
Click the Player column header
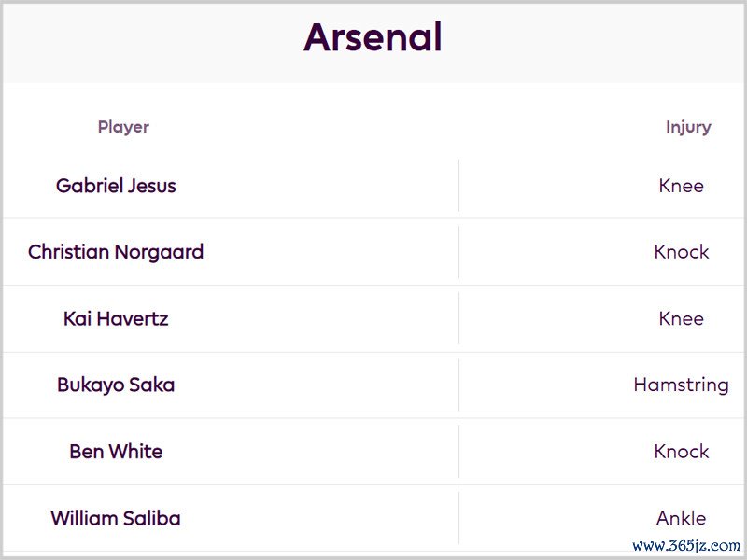(123, 127)
